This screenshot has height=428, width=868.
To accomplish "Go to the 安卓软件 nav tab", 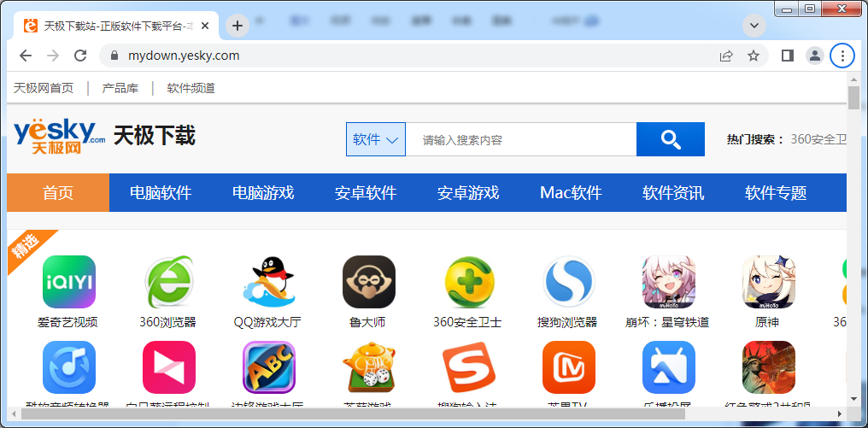I will 366,193.
